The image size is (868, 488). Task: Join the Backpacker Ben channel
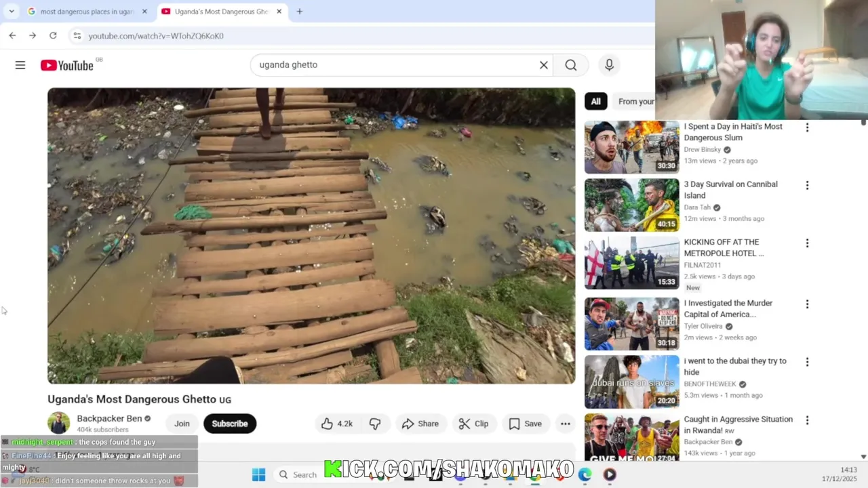pos(182,424)
